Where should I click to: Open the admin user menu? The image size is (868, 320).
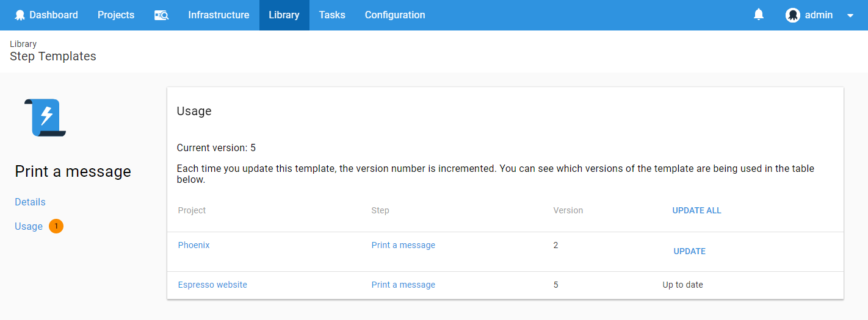click(x=819, y=15)
